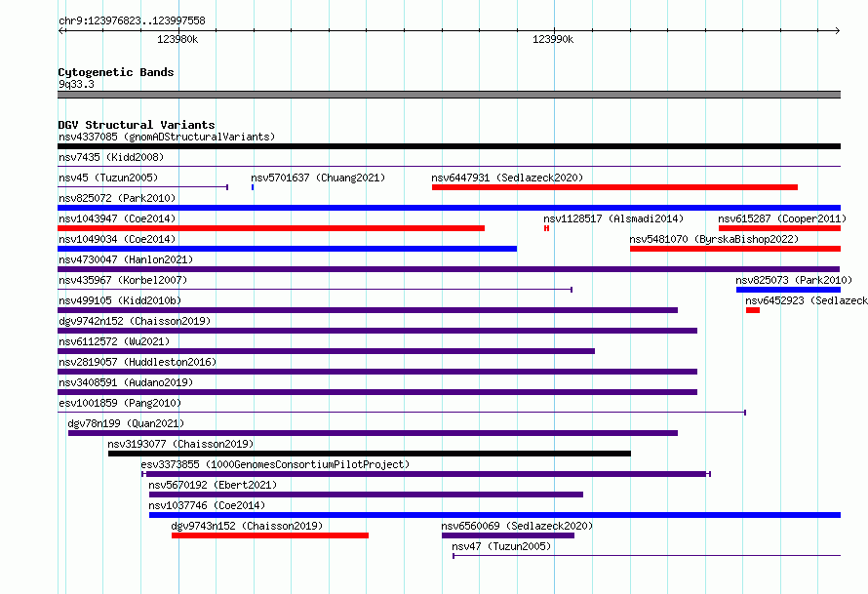Screen dimensions: 868x594
Task: Click the purple nsv6560069 variant bar
Action: click(508, 535)
